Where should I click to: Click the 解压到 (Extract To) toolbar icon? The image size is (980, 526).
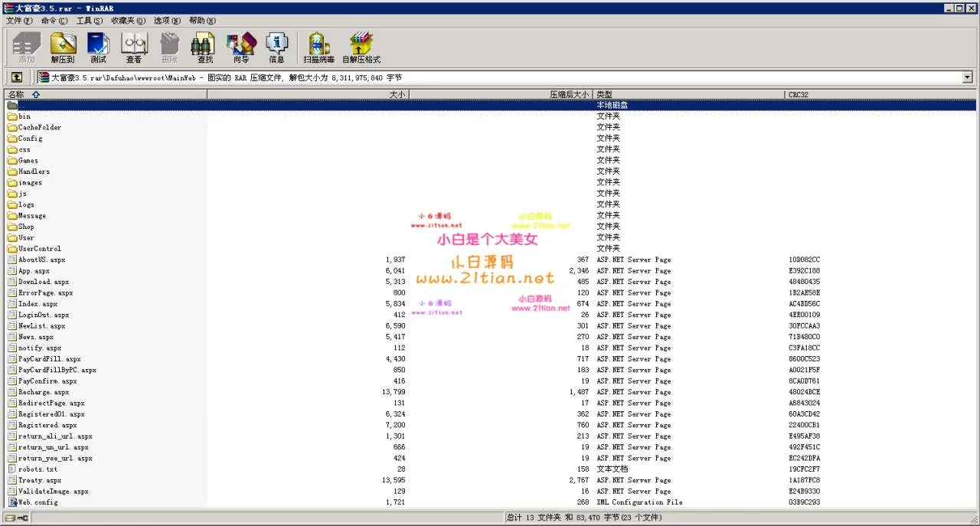point(63,47)
